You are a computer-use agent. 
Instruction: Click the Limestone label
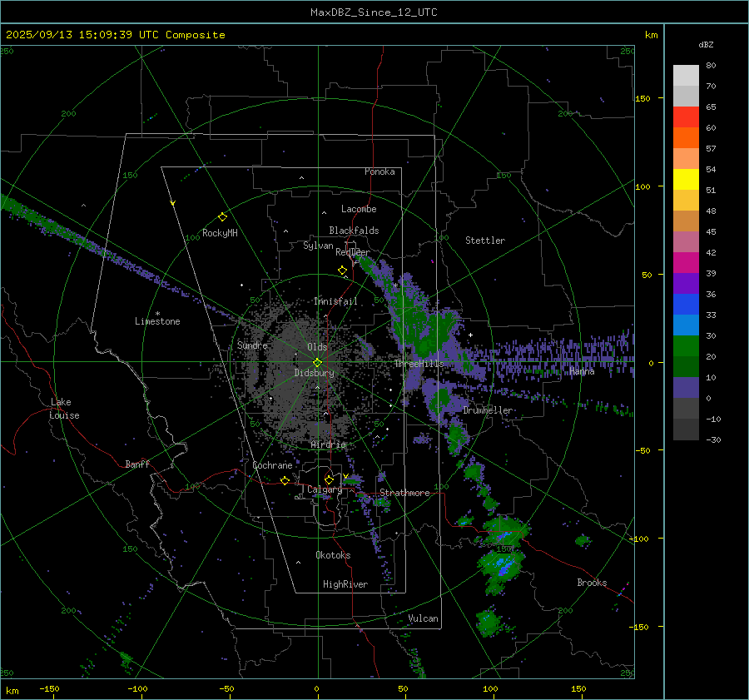(x=157, y=321)
